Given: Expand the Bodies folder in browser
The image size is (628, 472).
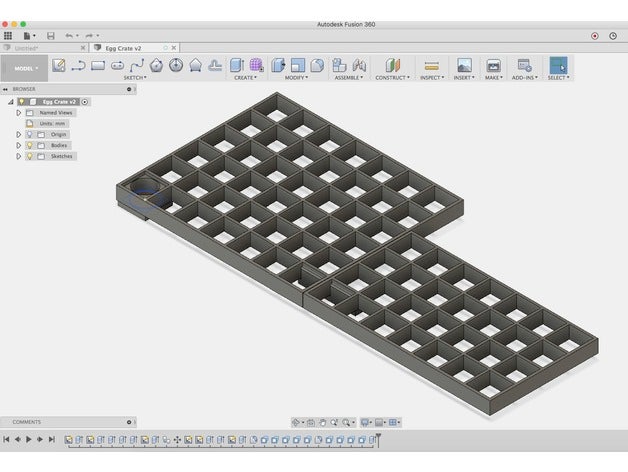Looking at the screenshot, I should 18,145.
